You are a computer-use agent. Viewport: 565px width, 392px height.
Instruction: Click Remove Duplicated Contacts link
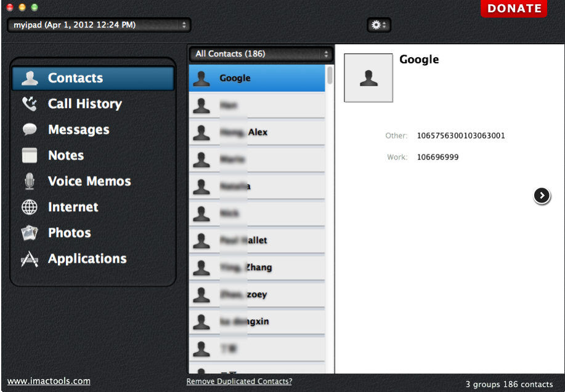pos(239,381)
